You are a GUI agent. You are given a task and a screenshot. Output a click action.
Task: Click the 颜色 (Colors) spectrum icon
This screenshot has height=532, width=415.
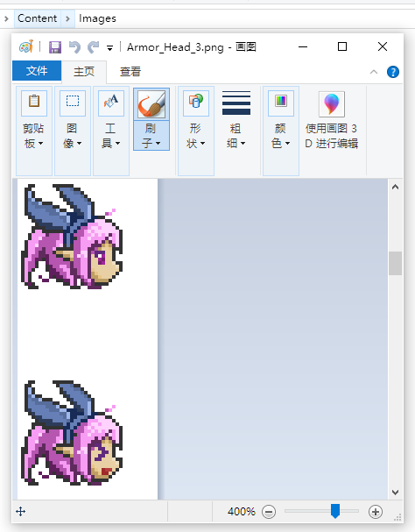tap(281, 102)
